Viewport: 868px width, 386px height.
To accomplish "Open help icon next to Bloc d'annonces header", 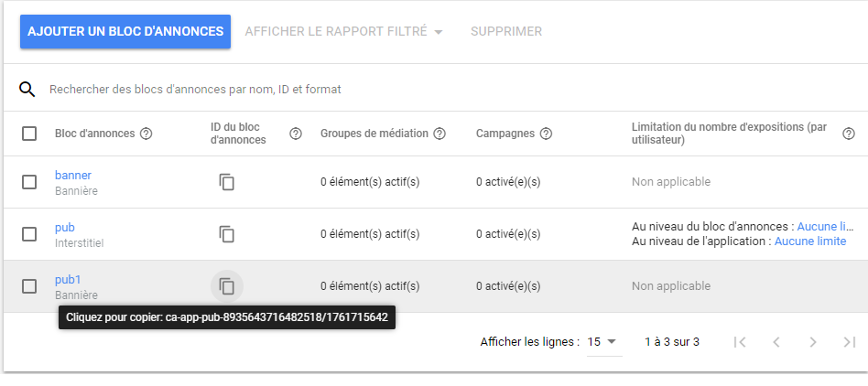I will [146, 134].
